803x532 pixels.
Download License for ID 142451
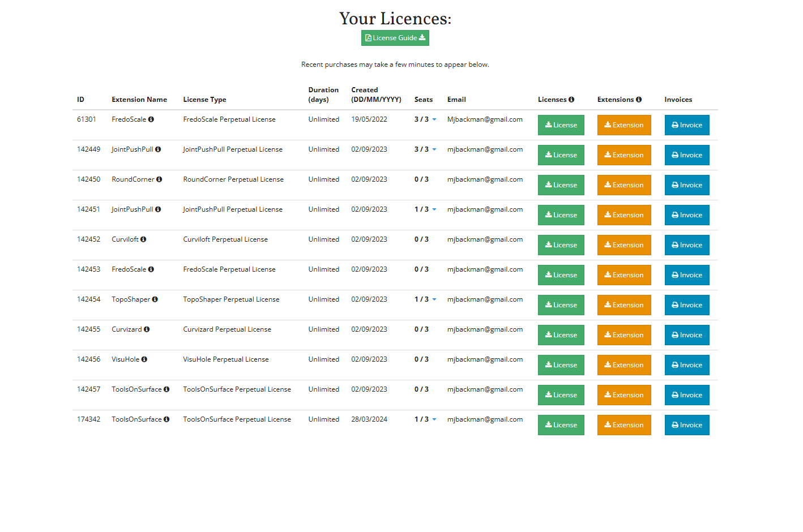[561, 215]
